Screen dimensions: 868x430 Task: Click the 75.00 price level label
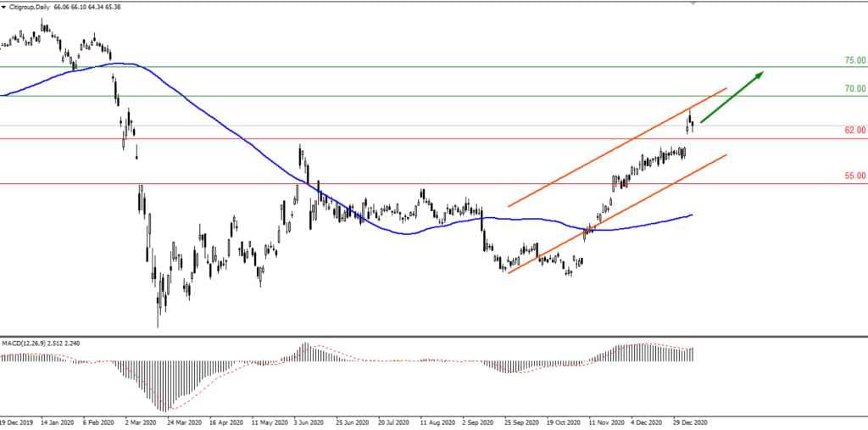pos(854,61)
